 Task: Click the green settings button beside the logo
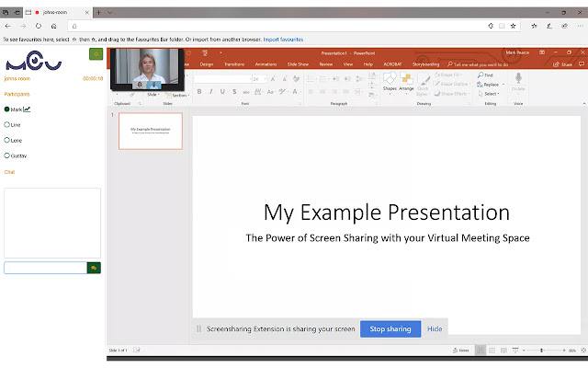(96, 54)
